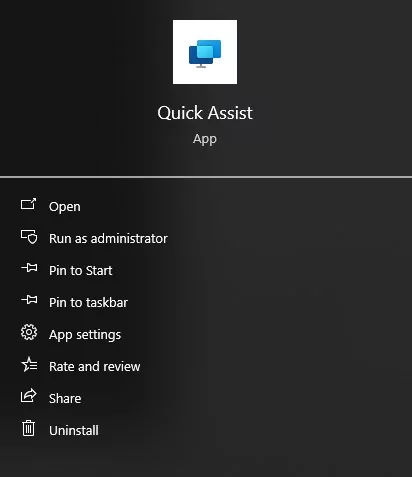
Task: Select Pin to Start label
Action: pyautogui.click(x=81, y=271)
